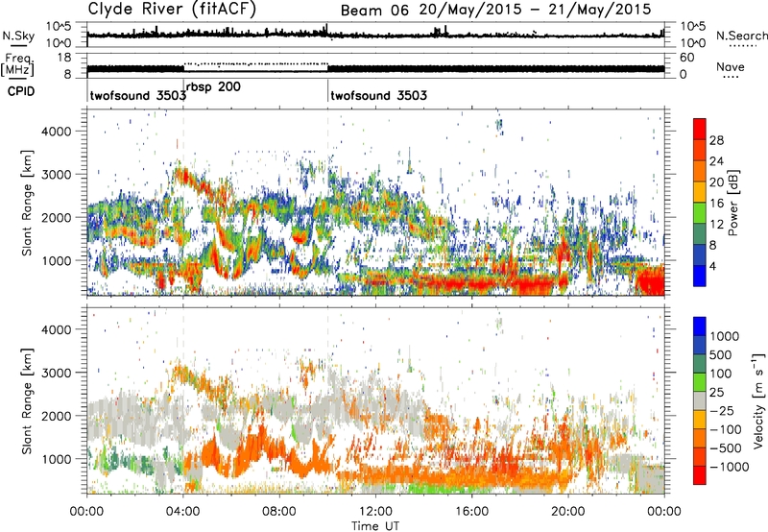Click the red segment of the Power colorbar
Viewport: 768px width, 532px height.
(x=700, y=130)
